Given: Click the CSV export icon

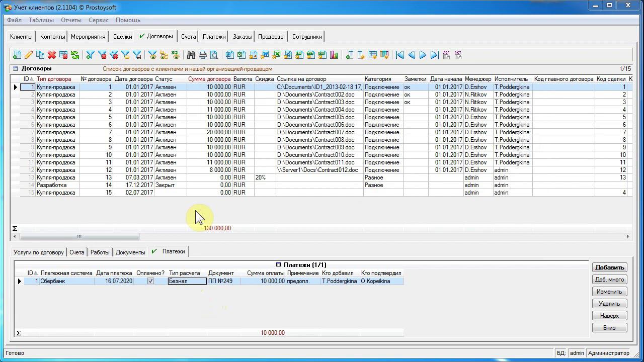Looking at the screenshot, I should [299, 55].
